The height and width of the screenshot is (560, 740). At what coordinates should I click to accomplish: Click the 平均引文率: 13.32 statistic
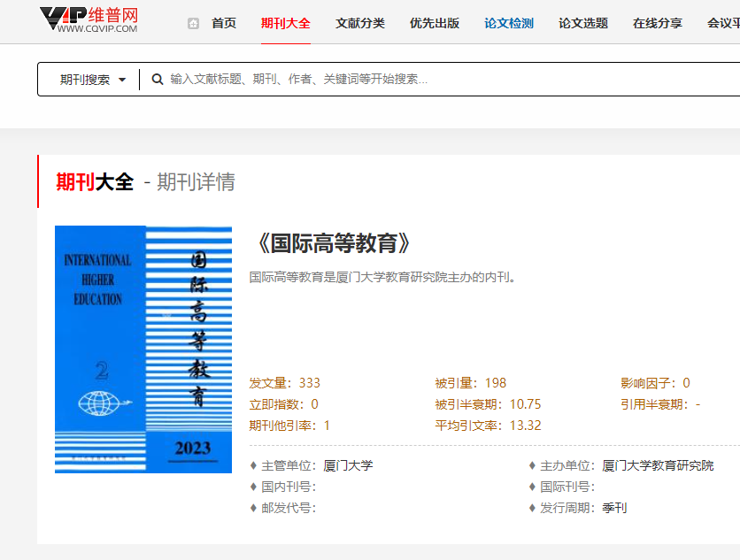click(x=488, y=426)
